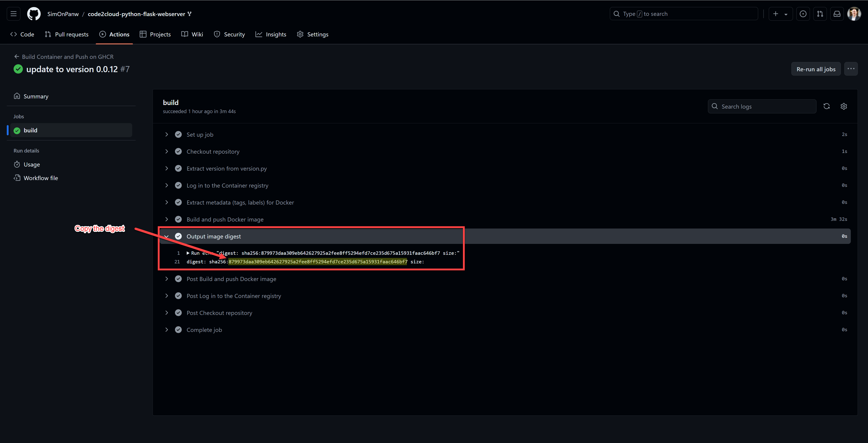Viewport: 868px width, 443px height.
Task: Click the run number #7 text
Action: [x=125, y=69]
